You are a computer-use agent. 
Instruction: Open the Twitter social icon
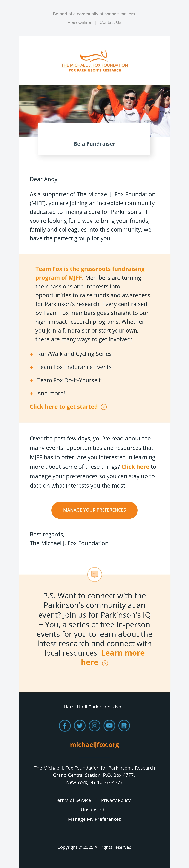80,725
